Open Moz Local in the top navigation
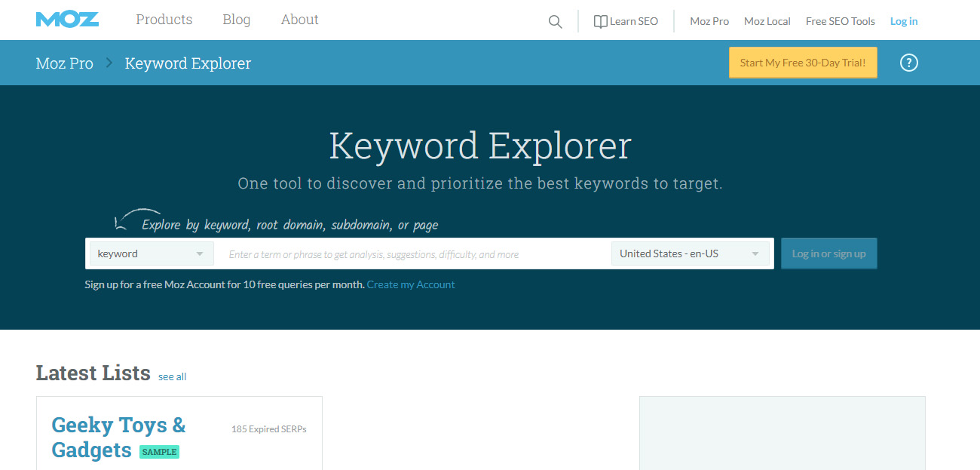Image resolution: width=980 pixels, height=470 pixels. (x=767, y=21)
